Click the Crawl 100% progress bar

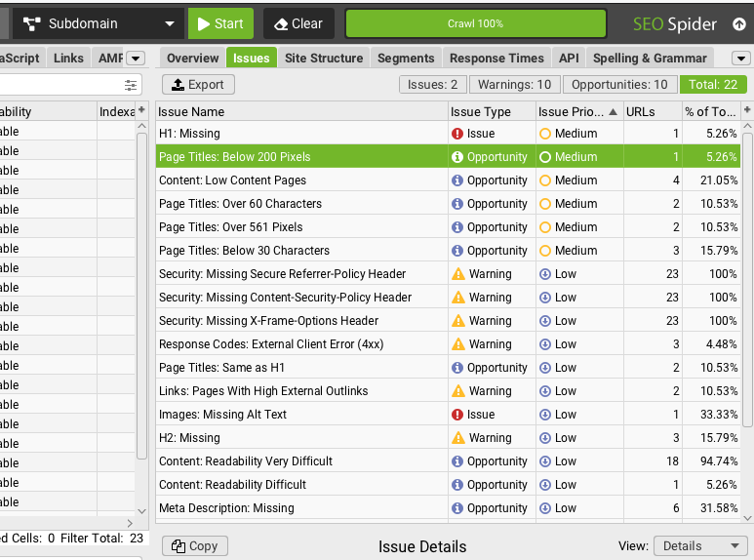click(475, 23)
